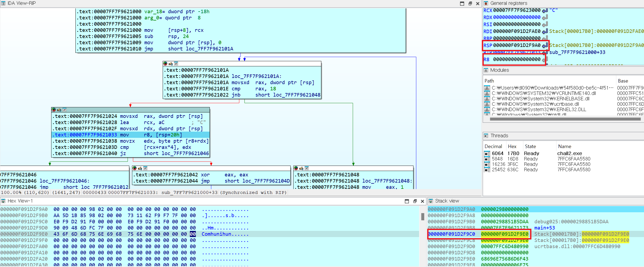Click the jump arrow beside RDI register

point(545,32)
